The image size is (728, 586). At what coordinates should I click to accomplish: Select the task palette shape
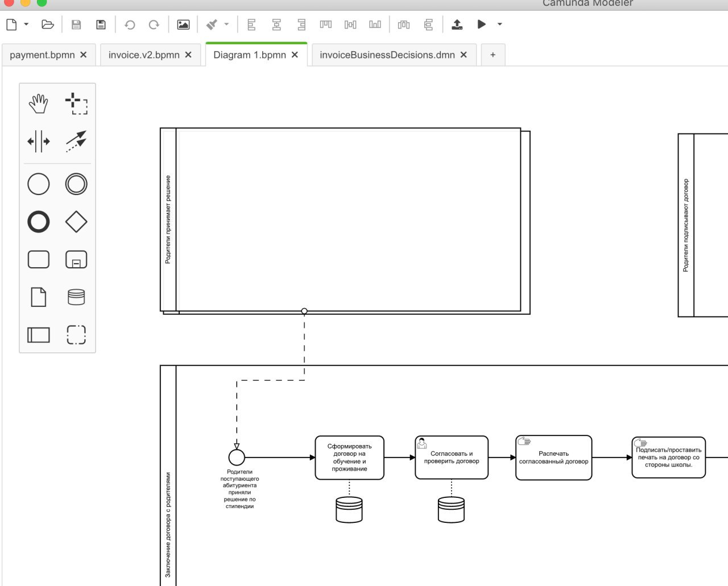click(x=39, y=259)
